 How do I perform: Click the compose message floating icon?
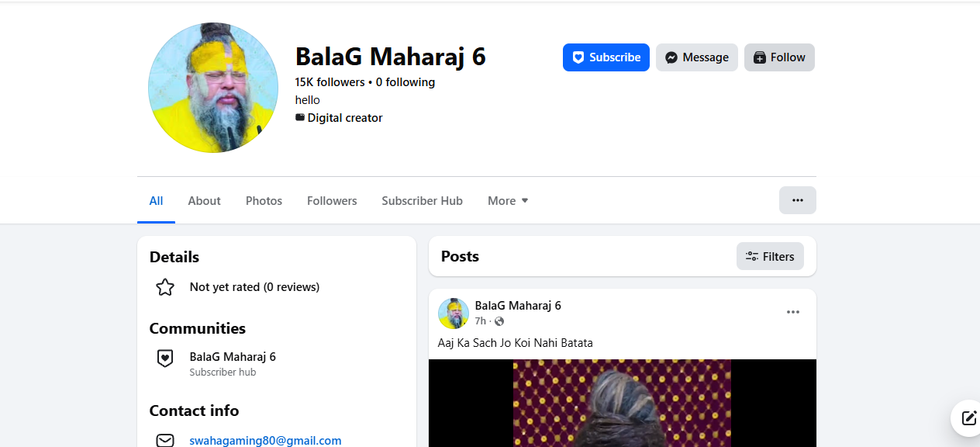968,418
